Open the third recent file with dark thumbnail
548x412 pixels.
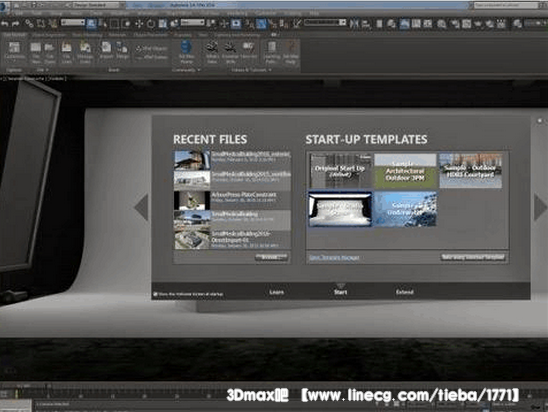tap(232, 200)
